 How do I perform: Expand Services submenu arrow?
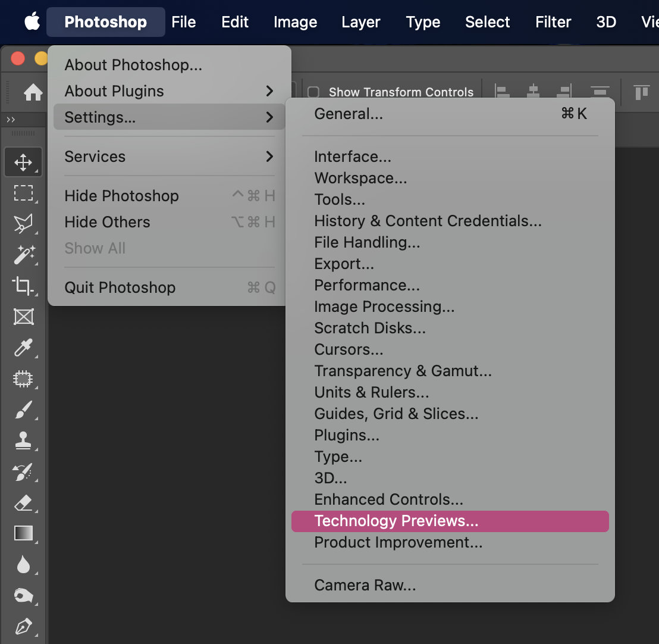point(269,157)
